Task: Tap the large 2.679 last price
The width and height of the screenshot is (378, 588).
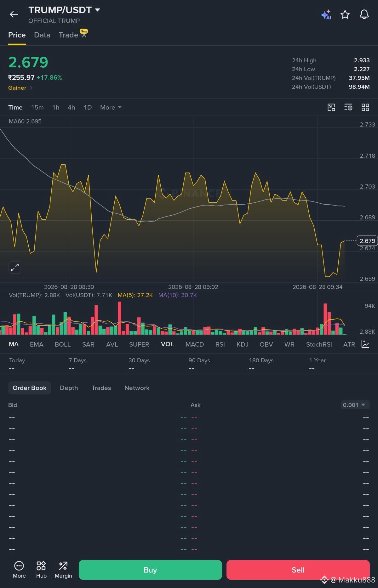Action: click(28, 62)
